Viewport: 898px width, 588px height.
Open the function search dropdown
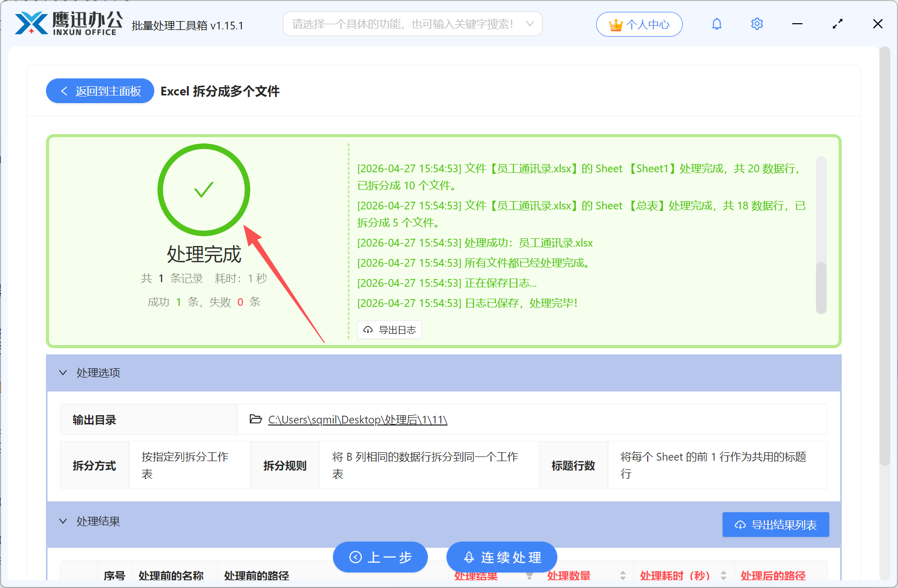pyautogui.click(x=530, y=24)
